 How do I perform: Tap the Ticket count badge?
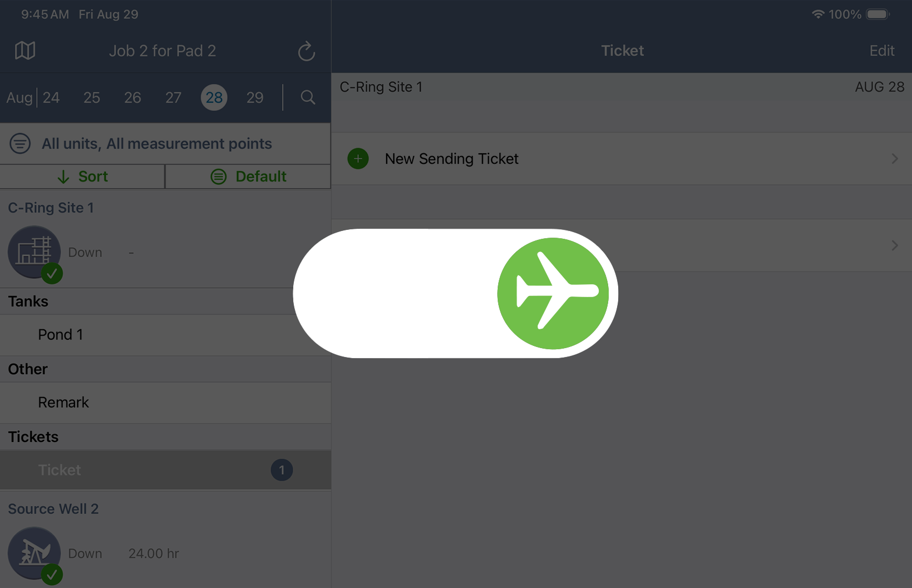282,470
